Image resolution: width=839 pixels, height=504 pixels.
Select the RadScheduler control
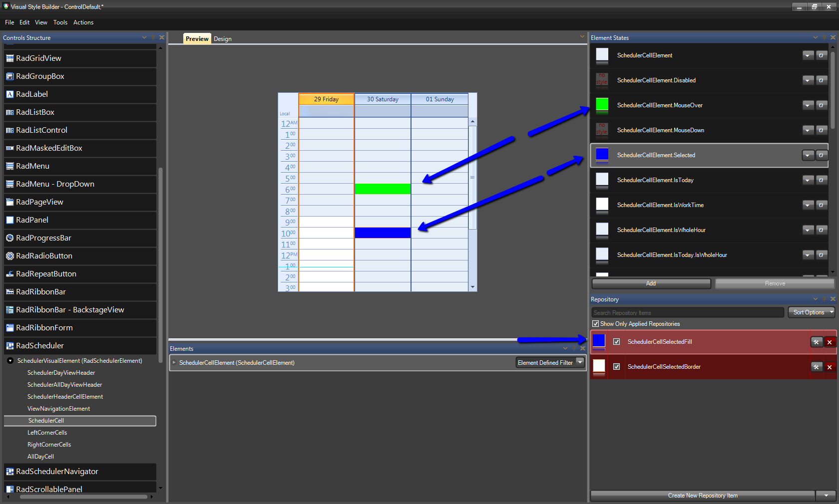pos(80,346)
